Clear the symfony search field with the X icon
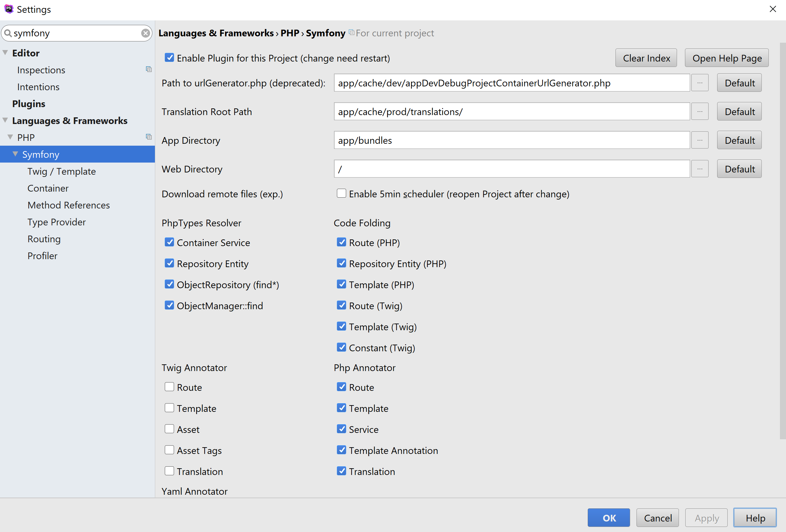786x532 pixels. (145, 33)
